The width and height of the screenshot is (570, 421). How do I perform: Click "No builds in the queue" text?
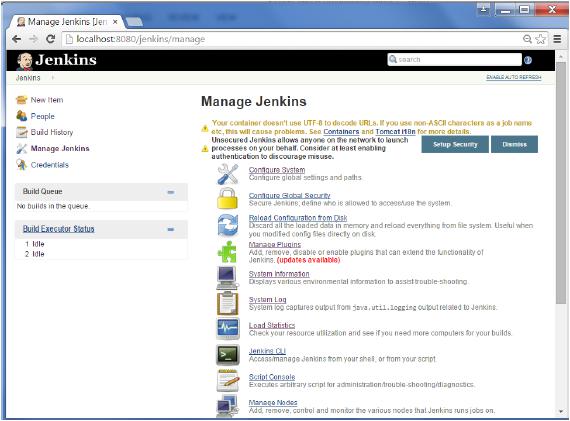(53, 206)
